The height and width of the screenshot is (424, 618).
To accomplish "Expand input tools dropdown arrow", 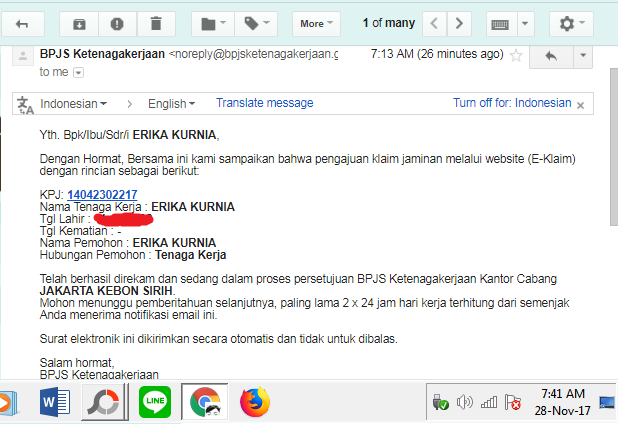I will [x=525, y=24].
